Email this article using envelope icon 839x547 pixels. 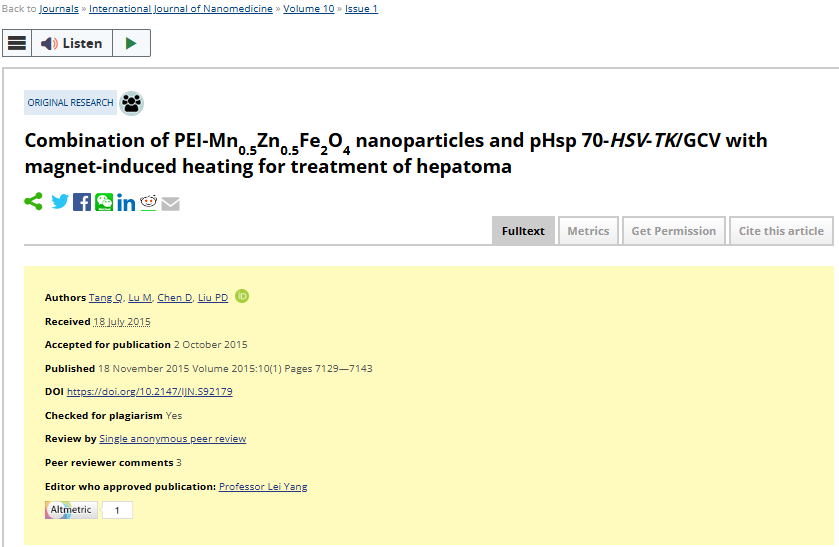coord(171,203)
